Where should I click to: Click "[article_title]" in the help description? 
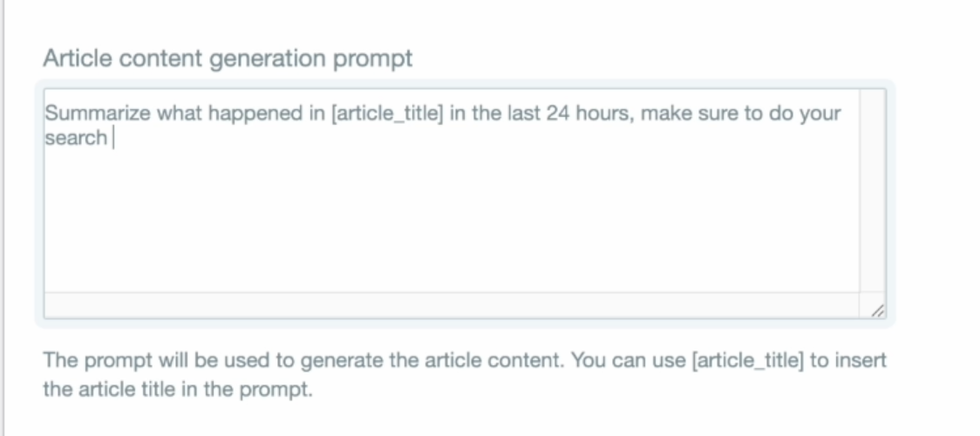point(748,360)
